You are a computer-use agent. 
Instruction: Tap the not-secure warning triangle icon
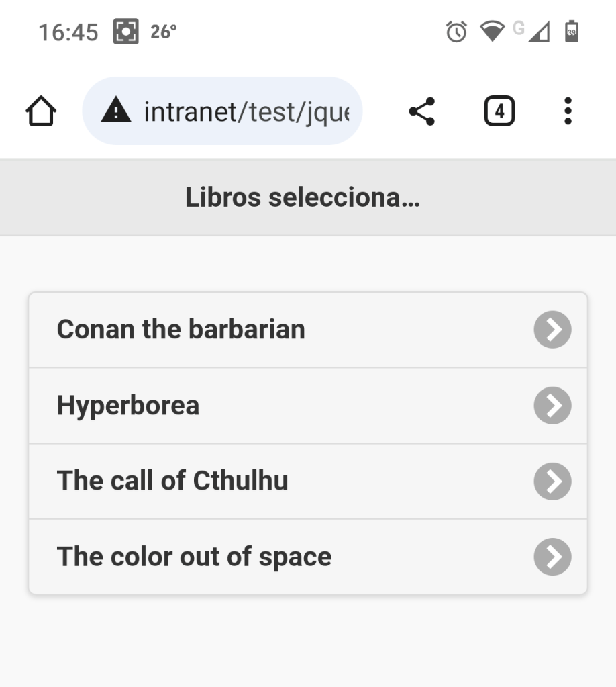pyautogui.click(x=116, y=111)
